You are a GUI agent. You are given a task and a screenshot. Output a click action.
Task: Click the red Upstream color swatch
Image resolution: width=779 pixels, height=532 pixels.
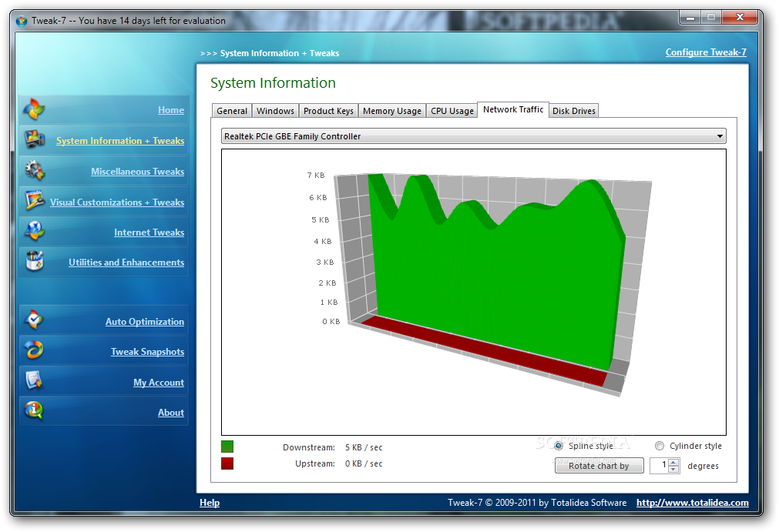[227, 463]
